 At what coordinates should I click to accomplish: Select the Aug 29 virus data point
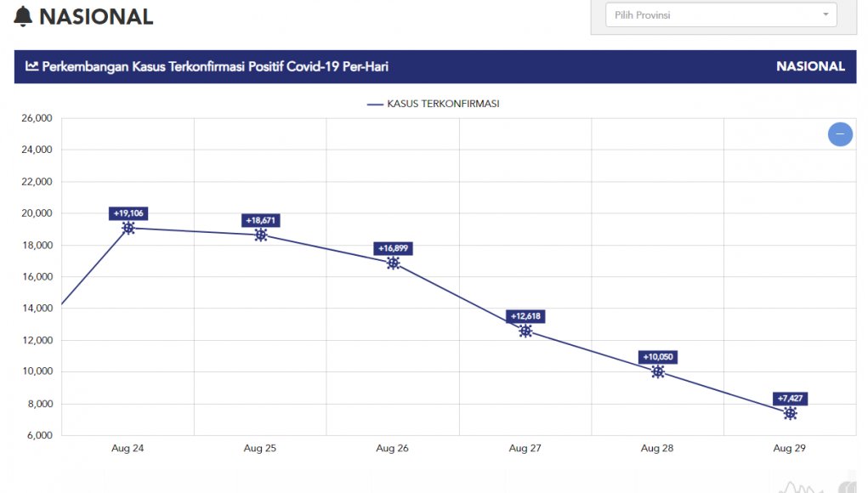790,413
